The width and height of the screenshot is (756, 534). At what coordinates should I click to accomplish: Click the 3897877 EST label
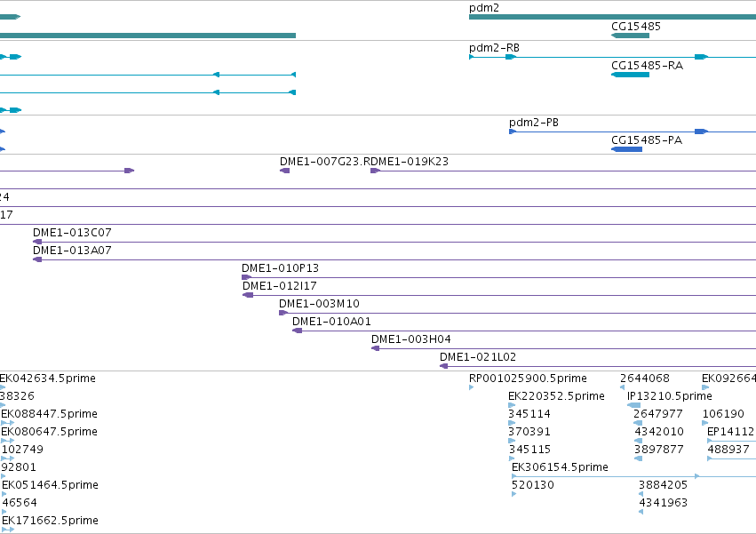[x=659, y=450]
